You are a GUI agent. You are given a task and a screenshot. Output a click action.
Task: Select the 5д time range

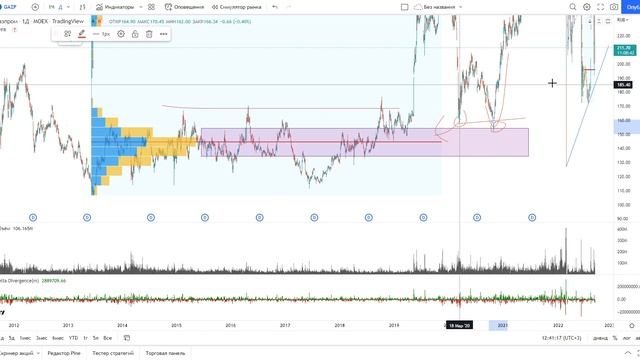click(x=12, y=338)
